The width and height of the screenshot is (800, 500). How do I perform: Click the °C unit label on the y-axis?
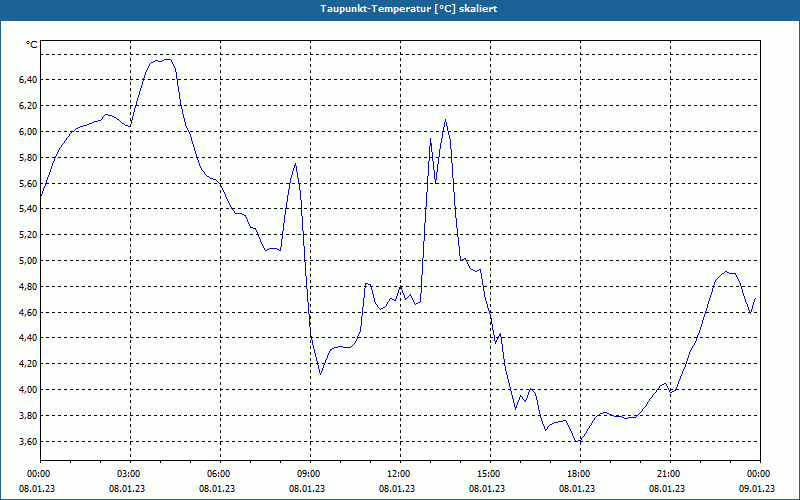click(x=31, y=45)
